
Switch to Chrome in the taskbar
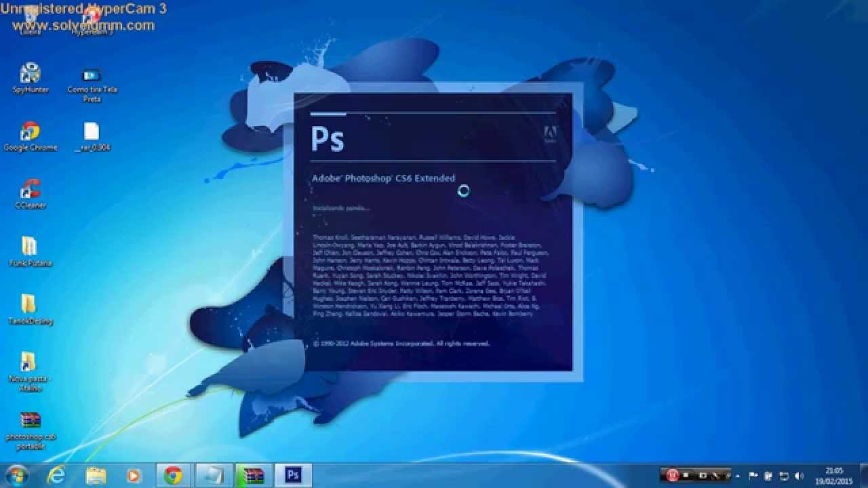tap(174, 475)
